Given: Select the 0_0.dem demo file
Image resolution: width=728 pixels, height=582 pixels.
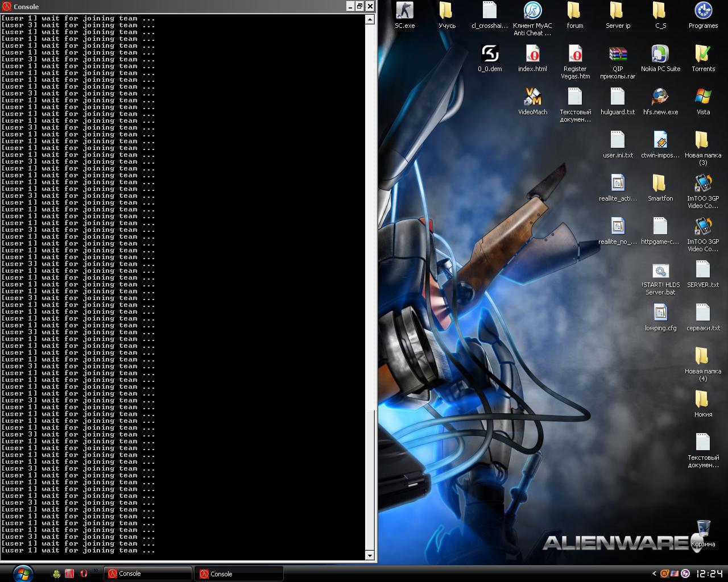Looking at the screenshot, I should coord(490,58).
